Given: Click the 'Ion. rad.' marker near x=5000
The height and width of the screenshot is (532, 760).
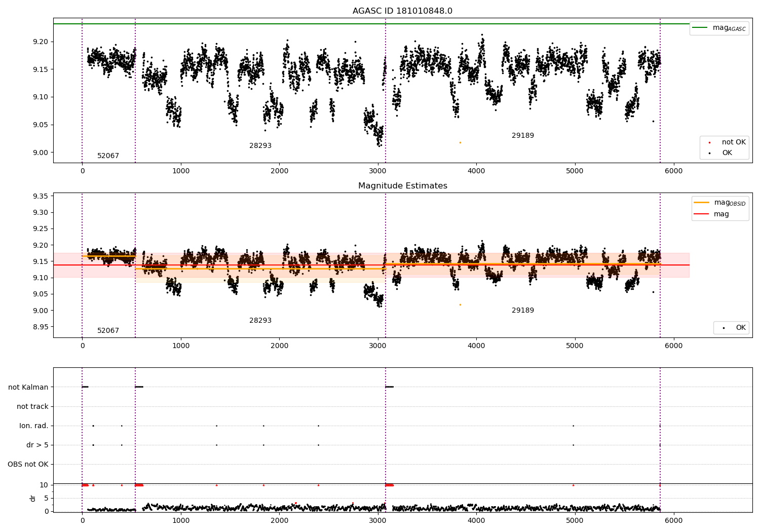Looking at the screenshot, I should coord(573,426).
